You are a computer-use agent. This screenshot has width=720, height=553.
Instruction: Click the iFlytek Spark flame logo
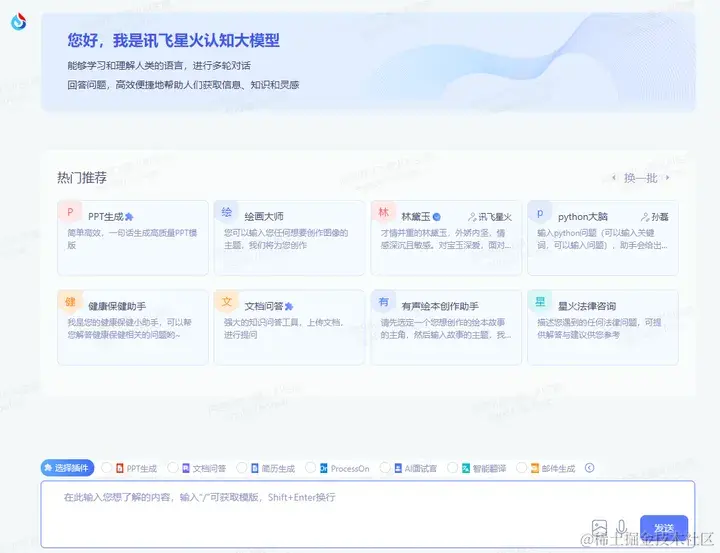tap(18, 22)
